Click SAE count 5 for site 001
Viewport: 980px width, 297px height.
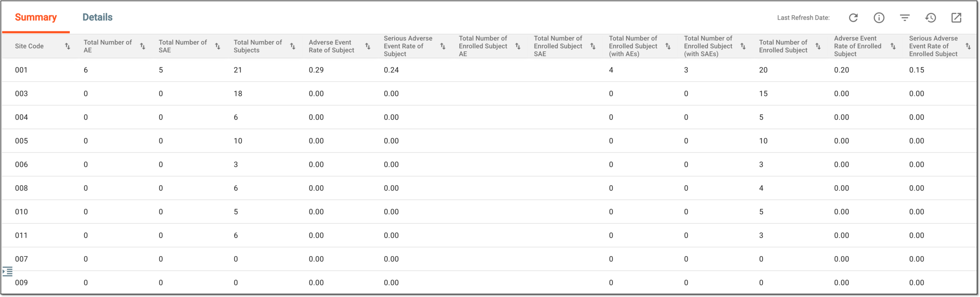pyautogui.click(x=161, y=70)
